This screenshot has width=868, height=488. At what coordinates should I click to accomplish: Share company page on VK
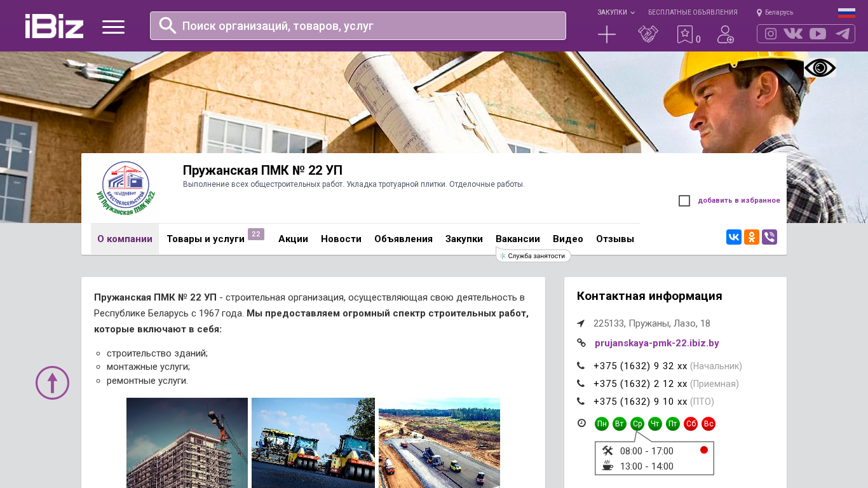pyautogui.click(x=734, y=237)
